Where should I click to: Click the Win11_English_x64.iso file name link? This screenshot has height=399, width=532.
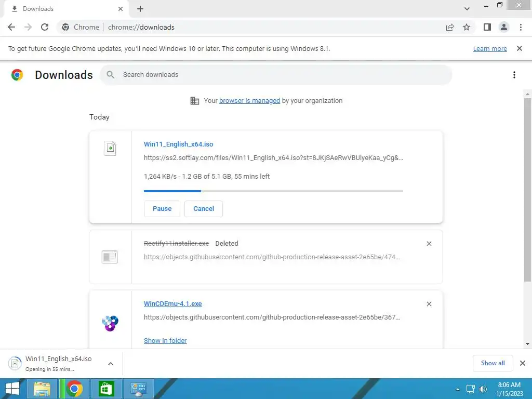click(179, 144)
